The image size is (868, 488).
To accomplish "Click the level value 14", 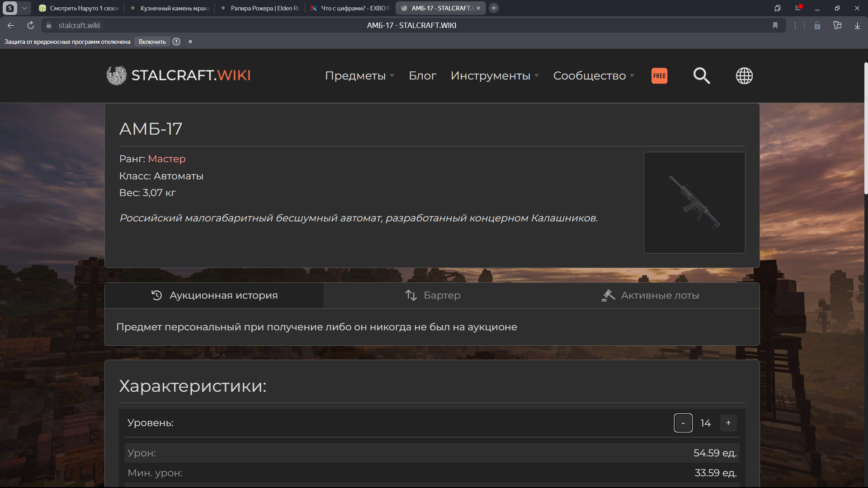I will coord(705,423).
